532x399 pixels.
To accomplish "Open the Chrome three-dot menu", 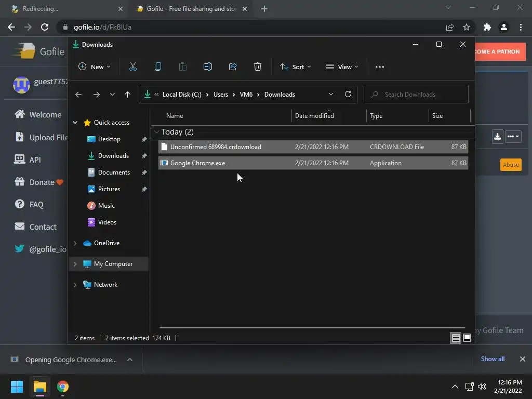I will click(x=521, y=27).
